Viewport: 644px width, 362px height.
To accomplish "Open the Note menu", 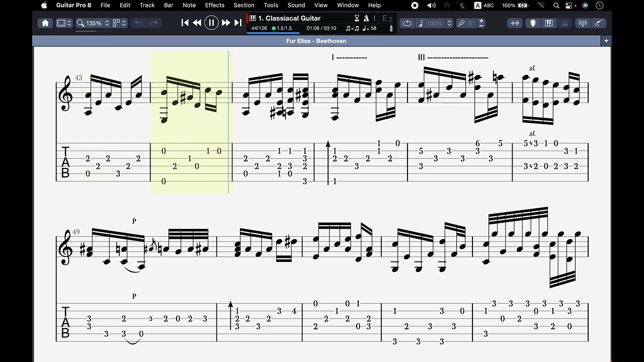I will (189, 5).
